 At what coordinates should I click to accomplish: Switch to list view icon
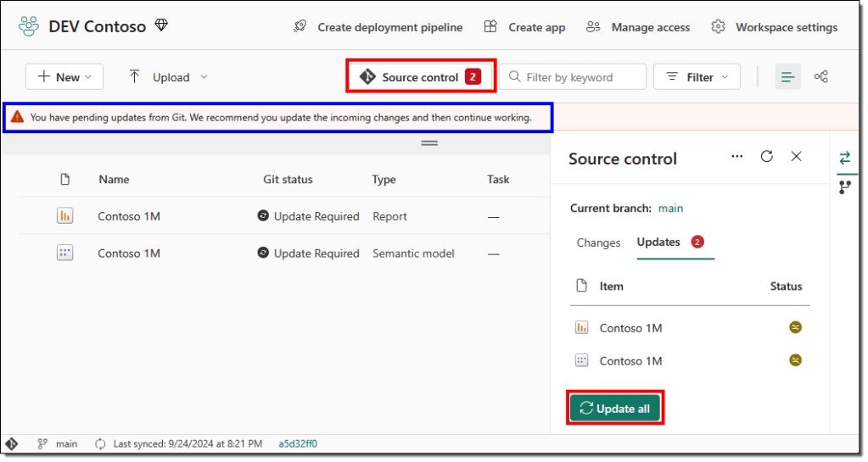787,77
